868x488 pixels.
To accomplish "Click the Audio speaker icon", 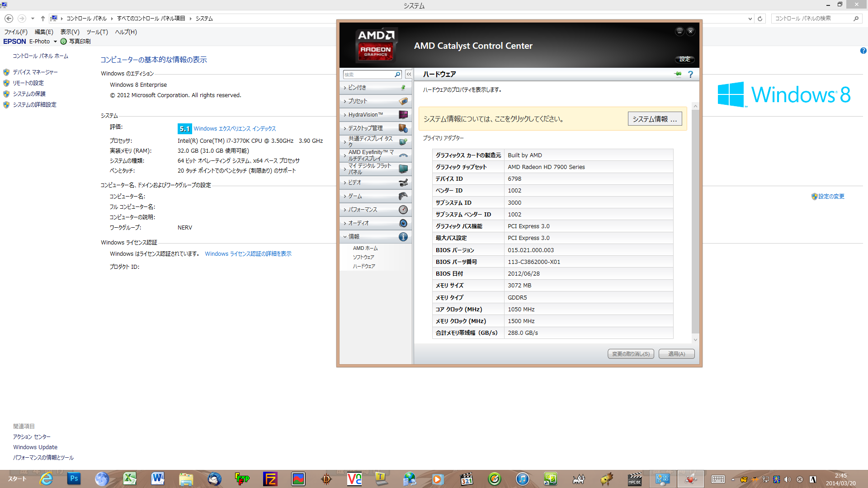I will (x=403, y=223).
